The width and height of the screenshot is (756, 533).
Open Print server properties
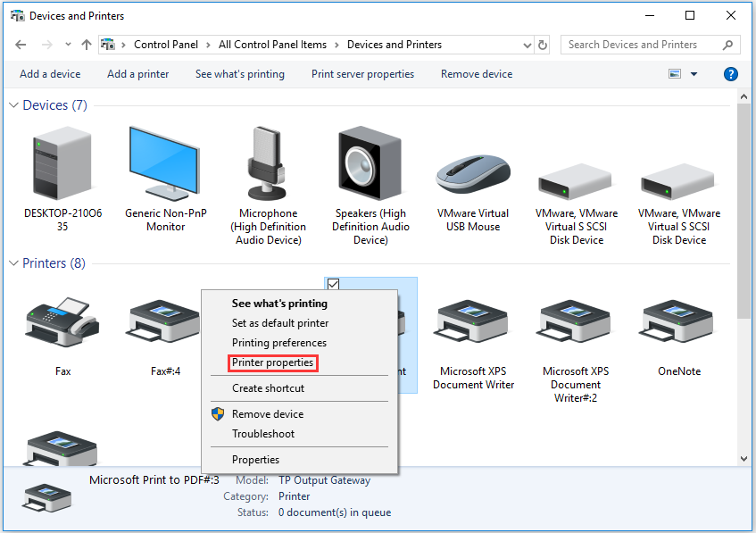pos(362,74)
